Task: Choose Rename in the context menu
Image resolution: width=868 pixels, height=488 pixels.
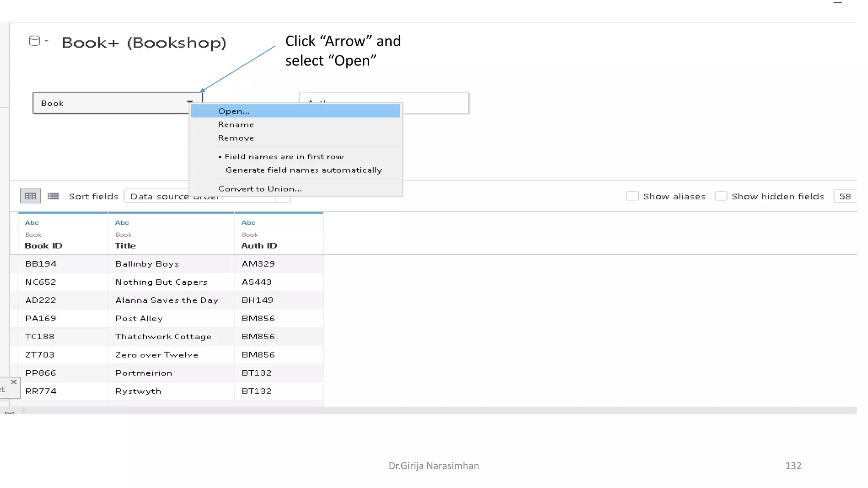Action: (x=236, y=125)
